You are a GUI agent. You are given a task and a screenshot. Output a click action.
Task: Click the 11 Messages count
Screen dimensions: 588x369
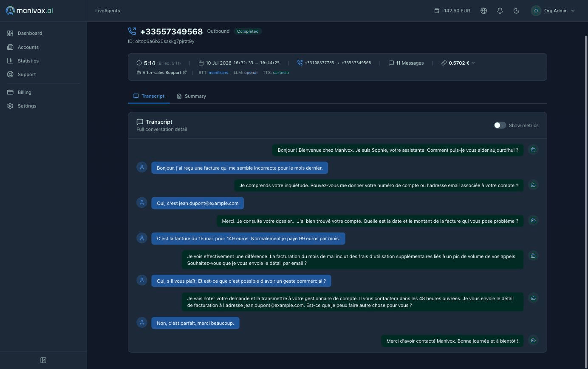coord(410,63)
